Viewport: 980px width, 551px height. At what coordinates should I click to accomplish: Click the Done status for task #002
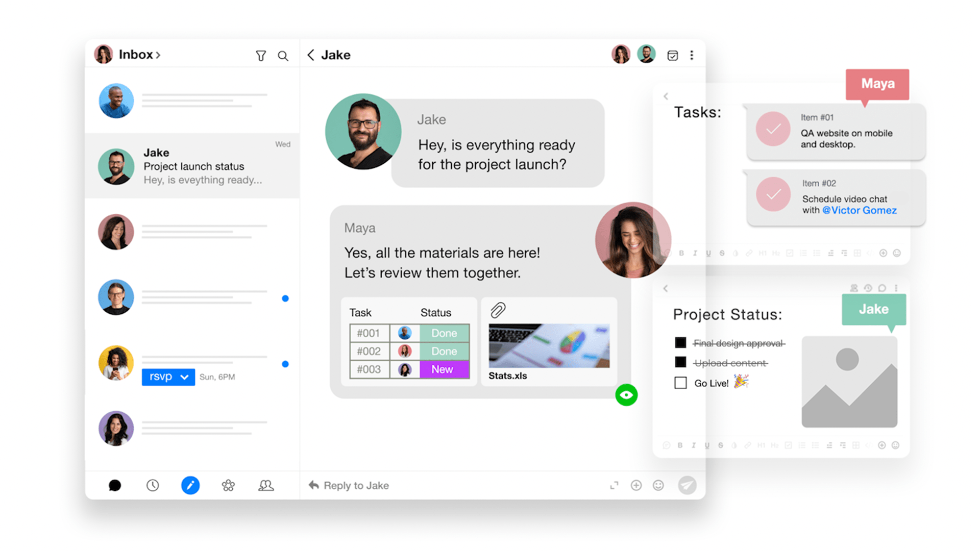pyautogui.click(x=444, y=351)
